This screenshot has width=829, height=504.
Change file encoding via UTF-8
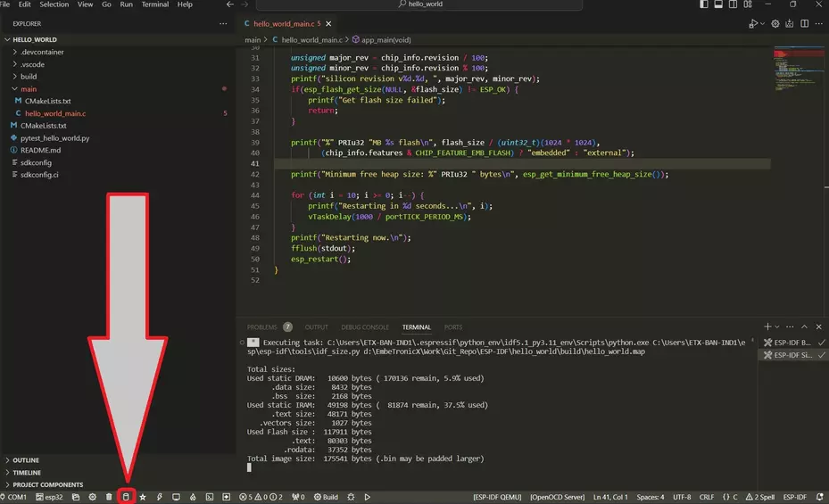682,497
